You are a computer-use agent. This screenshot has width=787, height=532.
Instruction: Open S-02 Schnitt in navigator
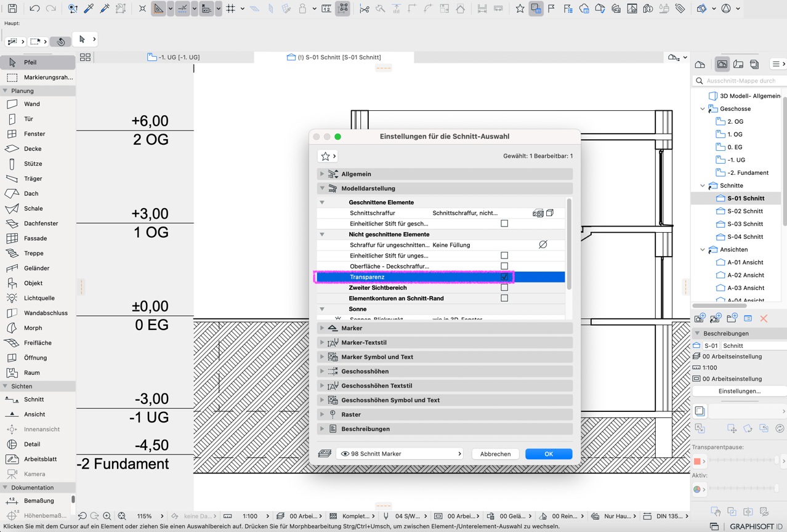tap(745, 211)
